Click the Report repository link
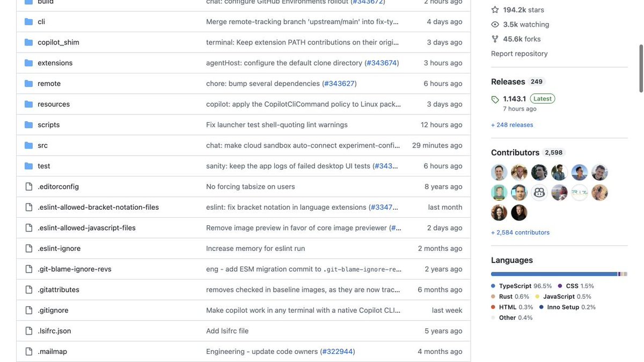644x362 pixels. click(519, 54)
